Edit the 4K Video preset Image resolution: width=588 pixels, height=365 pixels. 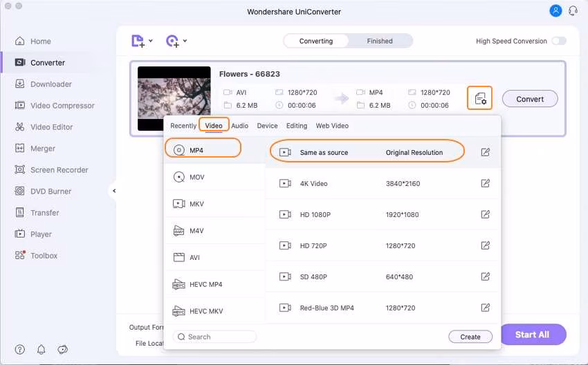click(485, 183)
